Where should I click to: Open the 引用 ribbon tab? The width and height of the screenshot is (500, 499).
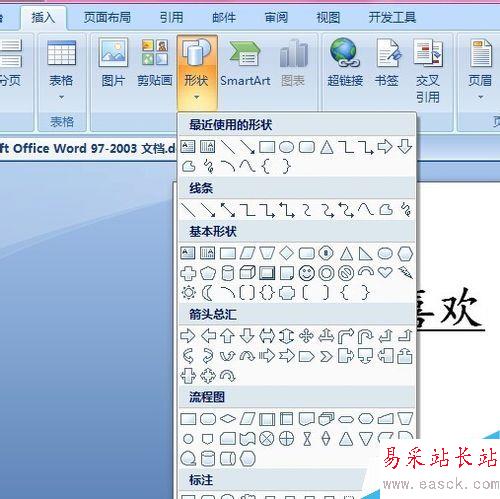coord(171,18)
